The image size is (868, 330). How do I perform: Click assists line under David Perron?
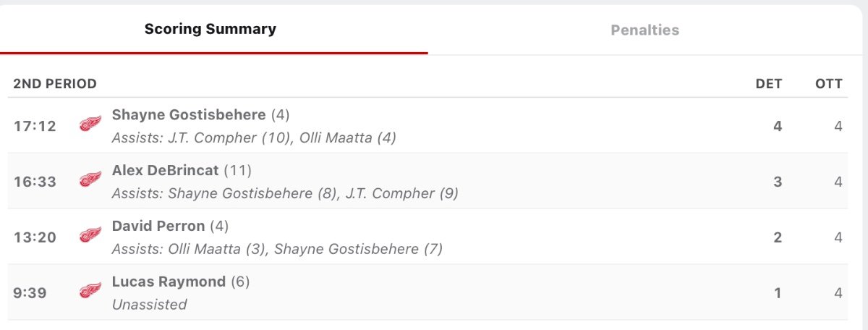[x=277, y=250]
